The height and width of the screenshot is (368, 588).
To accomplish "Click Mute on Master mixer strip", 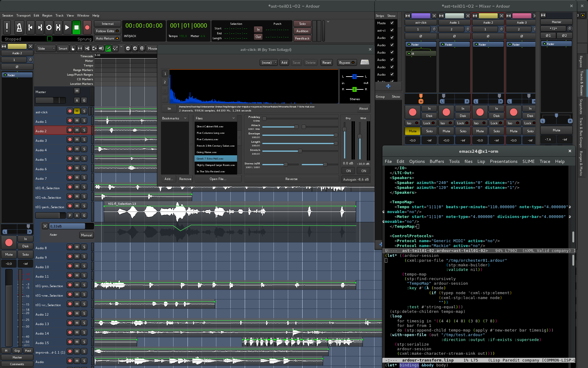I will pos(556,130).
